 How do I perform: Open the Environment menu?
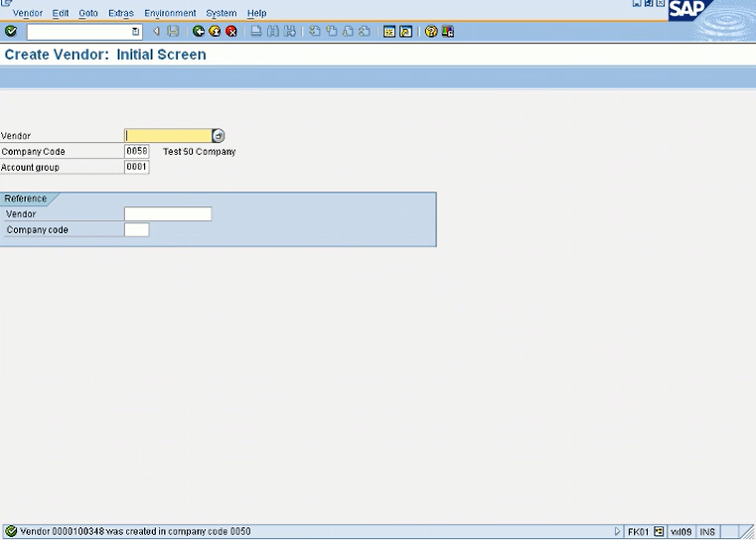170,13
